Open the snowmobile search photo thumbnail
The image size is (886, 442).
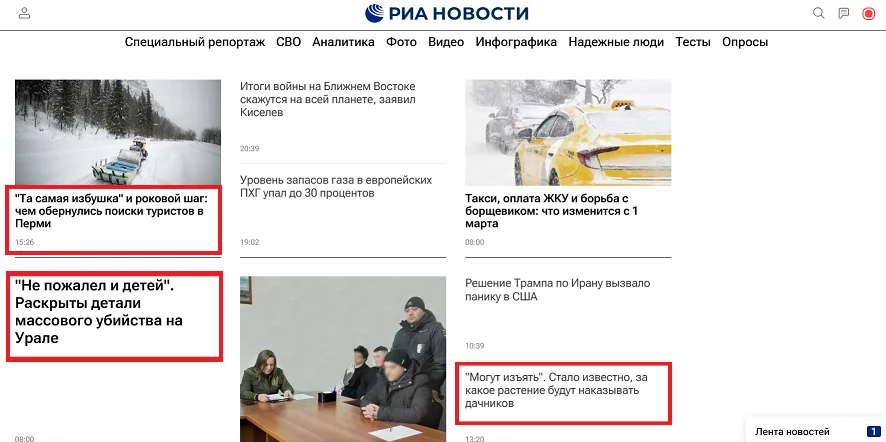118,132
